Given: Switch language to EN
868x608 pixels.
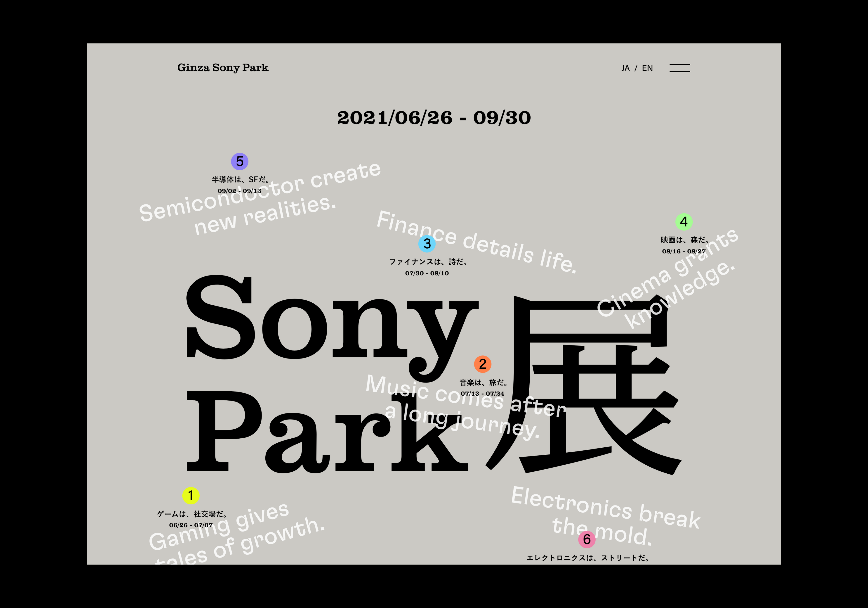Looking at the screenshot, I should pyautogui.click(x=647, y=69).
